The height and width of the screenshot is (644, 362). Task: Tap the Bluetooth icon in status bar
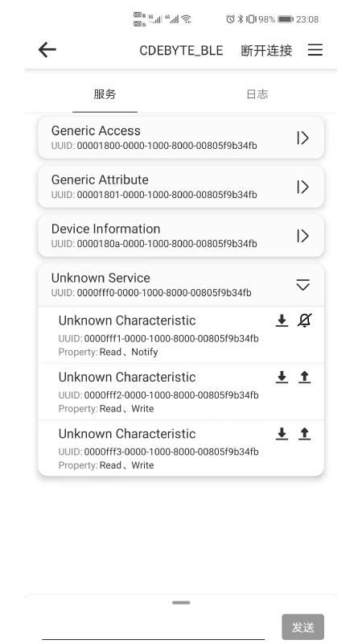(x=241, y=19)
